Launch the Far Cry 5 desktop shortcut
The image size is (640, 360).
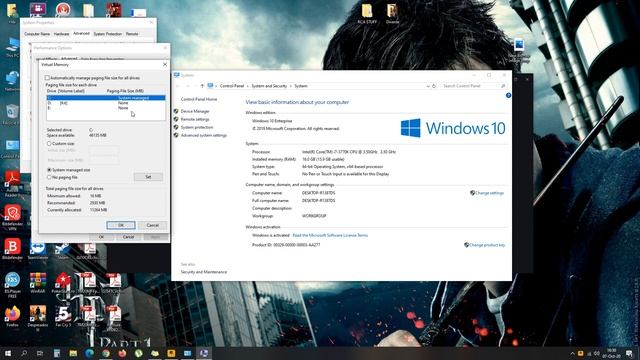pyautogui.click(x=63, y=316)
